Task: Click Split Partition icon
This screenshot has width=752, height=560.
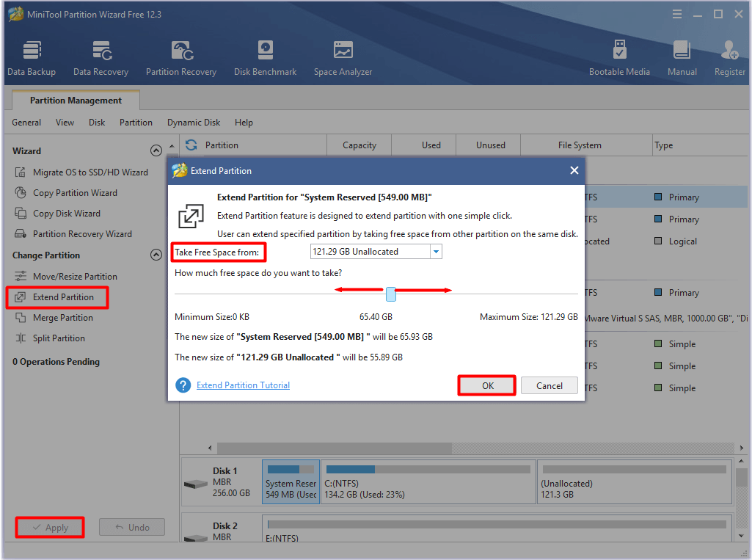Action: (x=20, y=338)
